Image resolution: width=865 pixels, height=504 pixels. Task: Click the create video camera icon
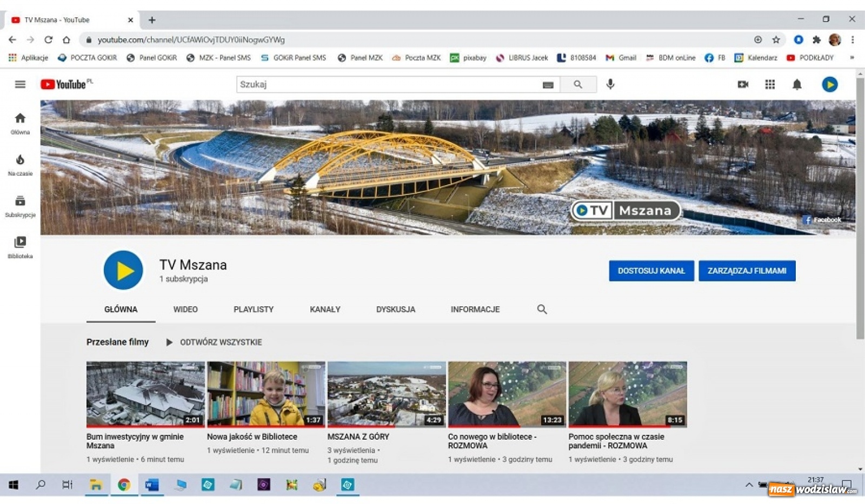743,84
